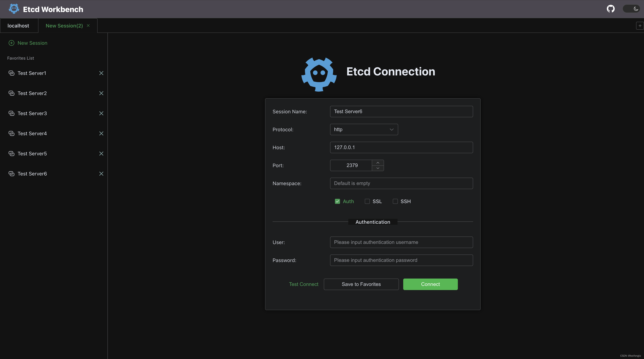Image resolution: width=644 pixels, height=359 pixels.
Task: Remove Test Server4 from favorites
Action: 101,133
